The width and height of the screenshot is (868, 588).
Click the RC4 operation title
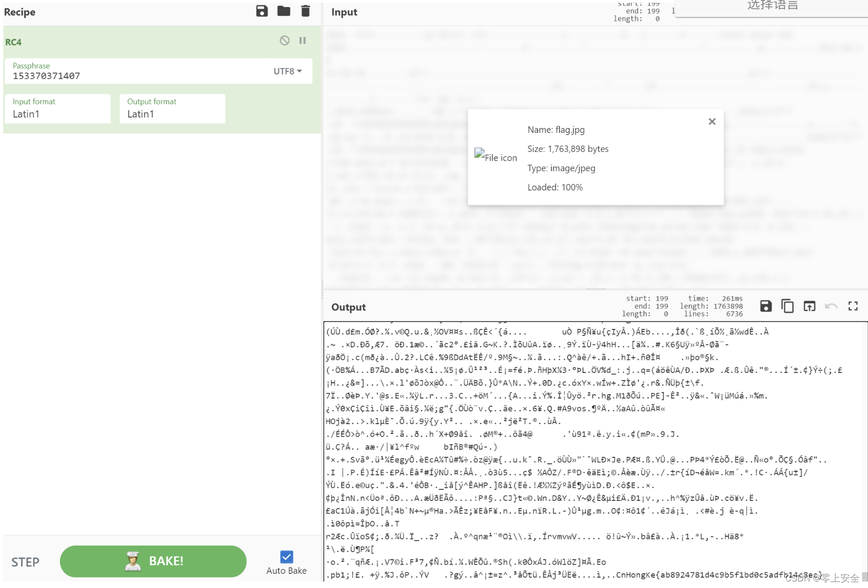click(x=14, y=42)
